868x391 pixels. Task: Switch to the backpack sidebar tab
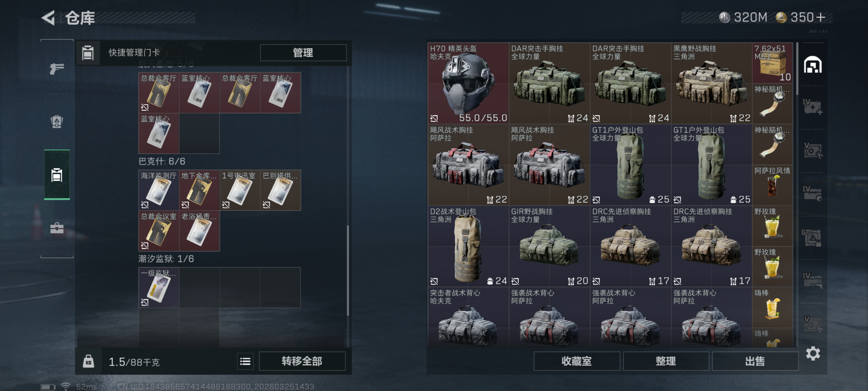click(57, 122)
